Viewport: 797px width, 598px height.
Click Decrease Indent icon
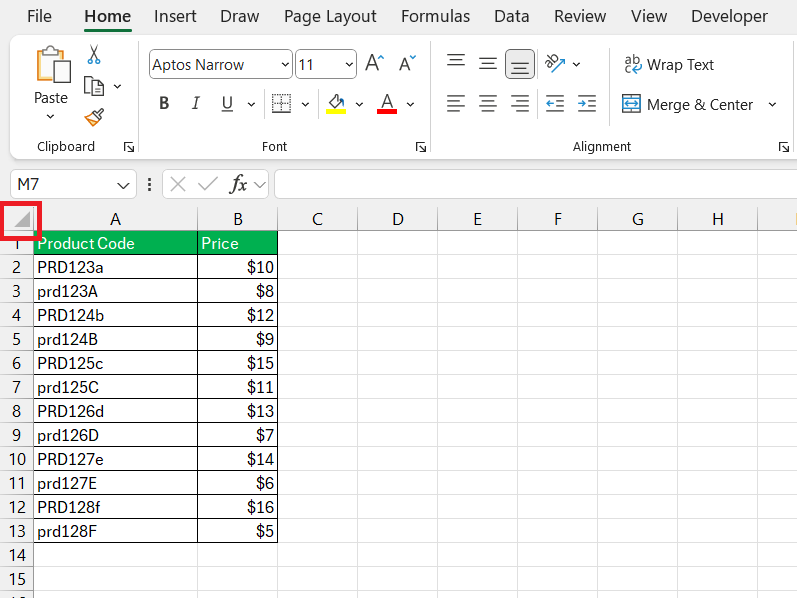[x=555, y=104]
